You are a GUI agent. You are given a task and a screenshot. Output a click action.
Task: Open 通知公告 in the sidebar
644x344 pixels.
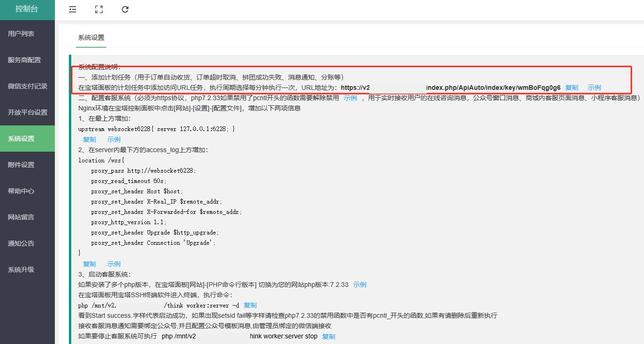21,243
